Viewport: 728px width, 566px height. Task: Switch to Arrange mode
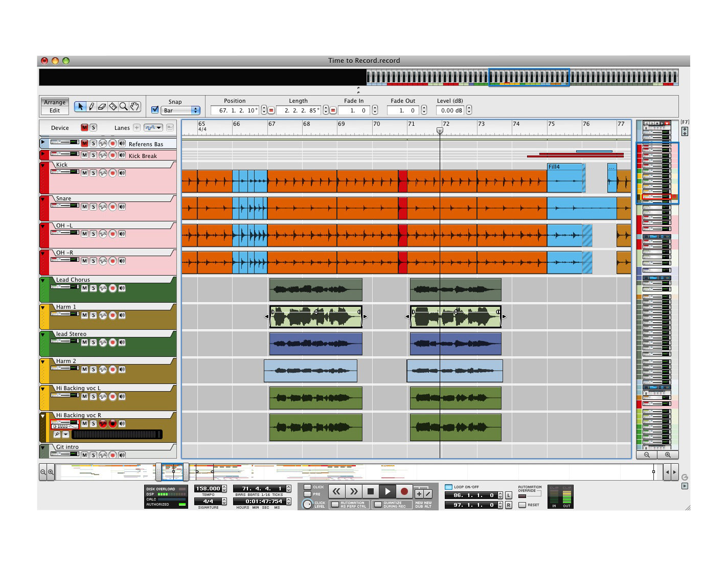(x=55, y=102)
